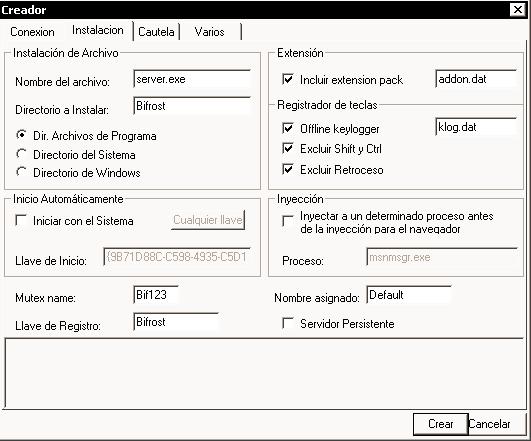Screen dimensions: 531x441
Task: Click the Nombre del archivo field
Action: 192,79
